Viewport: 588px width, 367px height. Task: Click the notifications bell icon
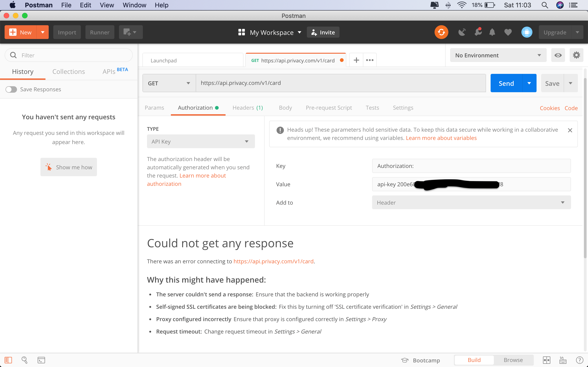tap(492, 32)
